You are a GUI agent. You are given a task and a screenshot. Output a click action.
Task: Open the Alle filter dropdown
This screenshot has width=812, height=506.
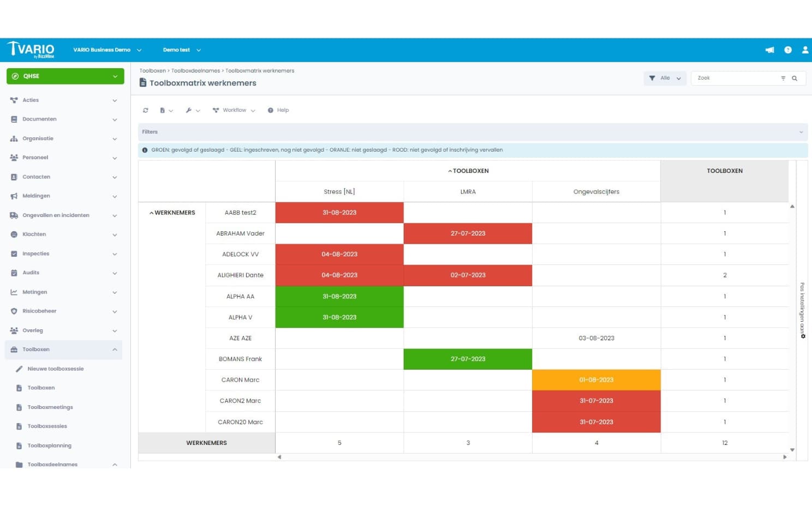665,78
